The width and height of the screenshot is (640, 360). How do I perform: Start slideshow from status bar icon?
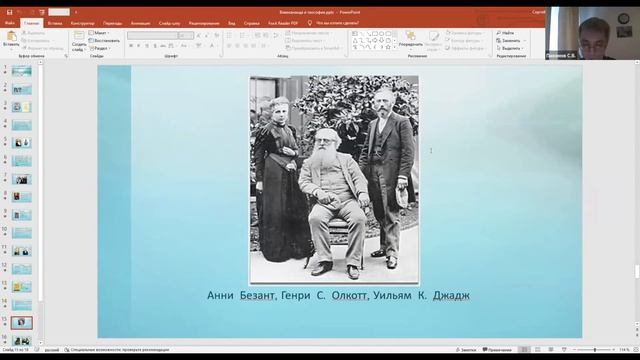564,350
